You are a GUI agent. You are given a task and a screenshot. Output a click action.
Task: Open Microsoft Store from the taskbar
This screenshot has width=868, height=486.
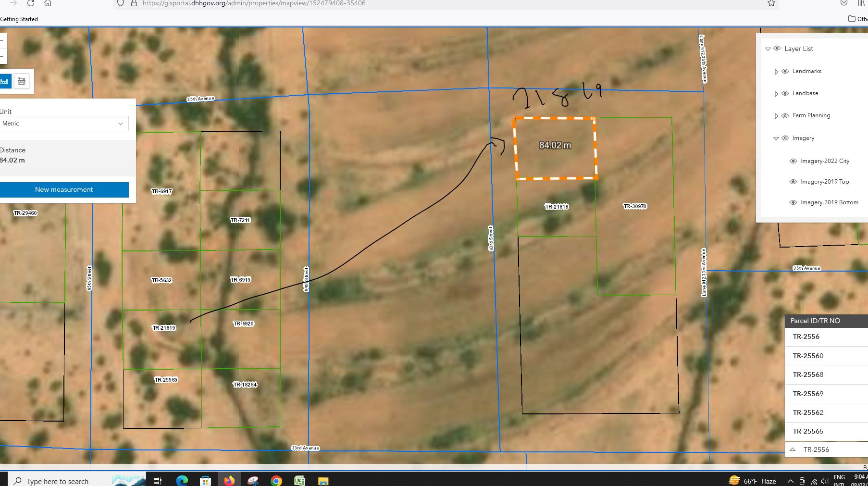(x=205, y=481)
